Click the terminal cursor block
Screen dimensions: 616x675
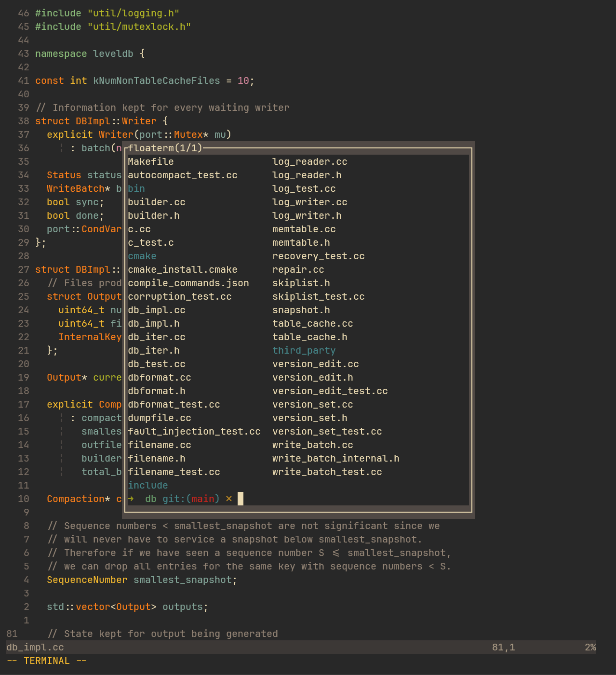click(x=241, y=499)
